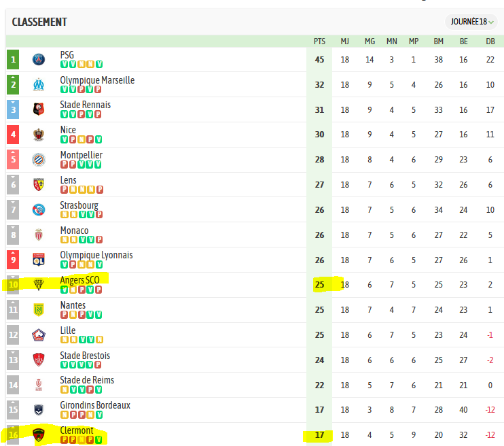The width and height of the screenshot is (504, 446).
Task: Select the Stade Rennais crest
Action: click(39, 109)
